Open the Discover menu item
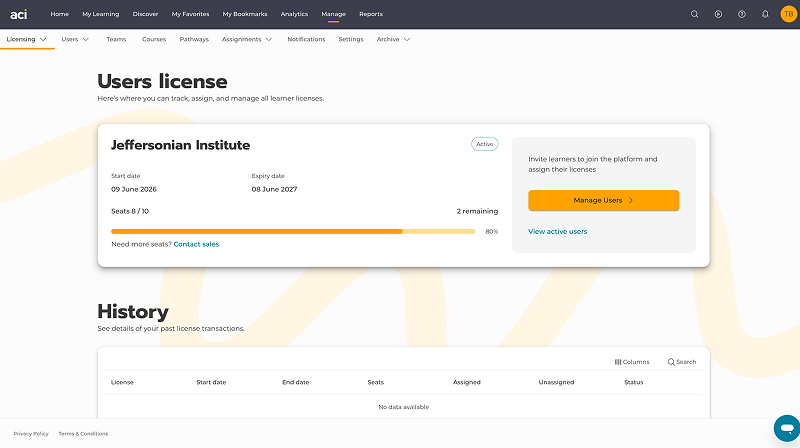Image resolution: width=800 pixels, height=448 pixels. click(x=145, y=14)
